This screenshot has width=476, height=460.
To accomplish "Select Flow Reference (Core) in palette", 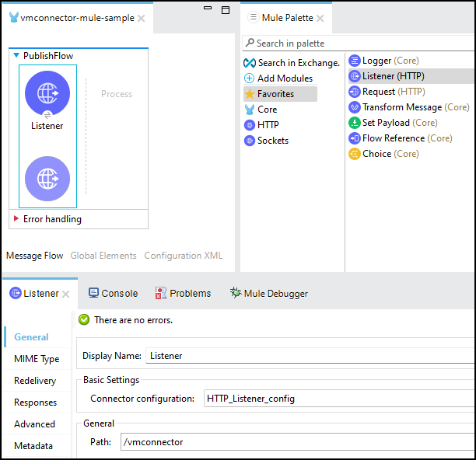I will [x=407, y=138].
